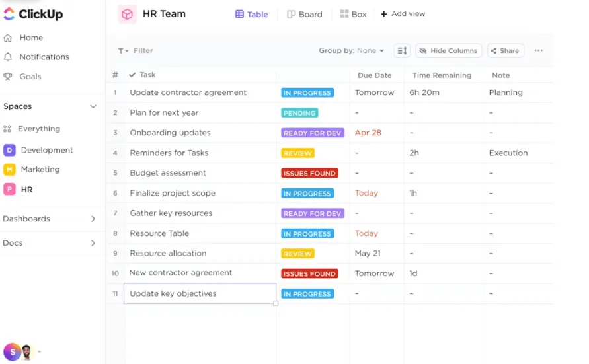Toggle Hide Columns visibility button
The image size is (589, 364).
[448, 51]
